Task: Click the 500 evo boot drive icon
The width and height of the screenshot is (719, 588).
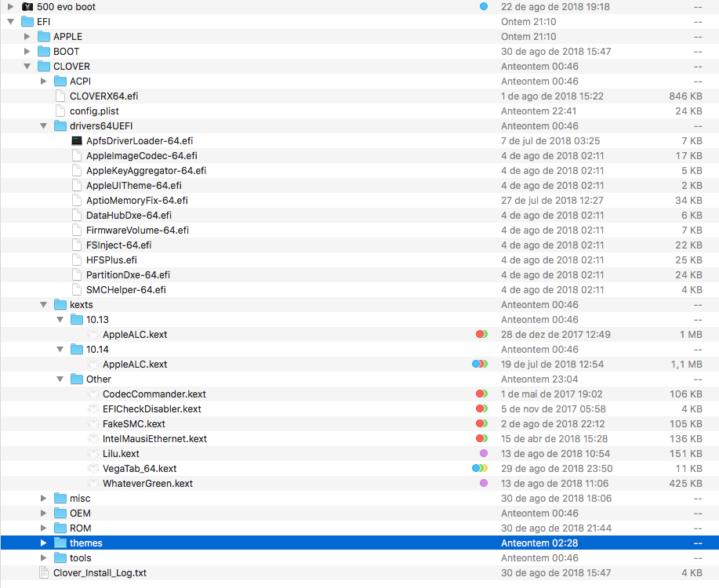Action: [27, 7]
